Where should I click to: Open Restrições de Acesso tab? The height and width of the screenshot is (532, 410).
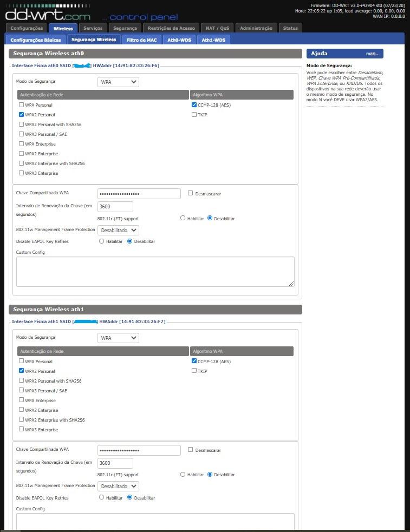click(171, 28)
